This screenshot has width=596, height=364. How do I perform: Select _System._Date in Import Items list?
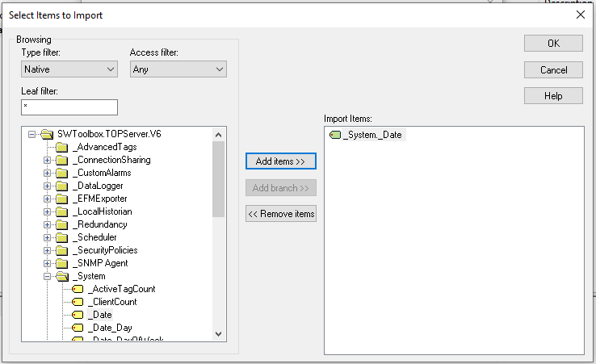coord(375,135)
